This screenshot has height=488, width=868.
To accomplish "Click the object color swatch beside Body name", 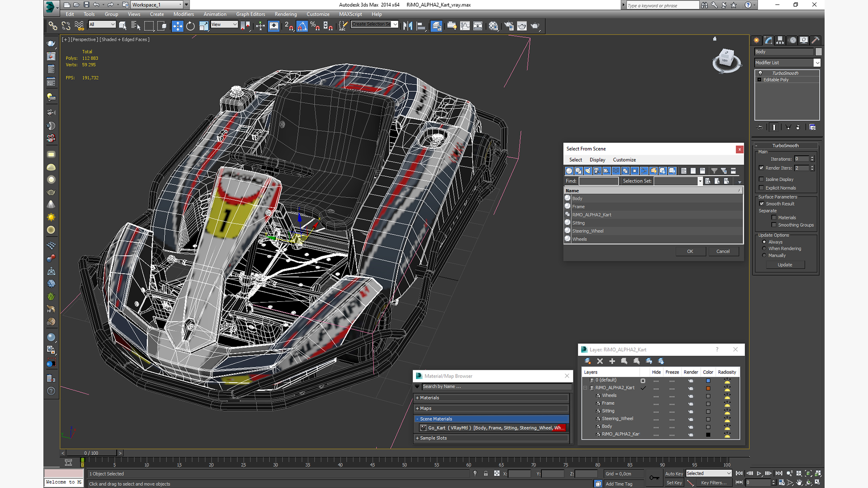I will [x=819, y=52].
